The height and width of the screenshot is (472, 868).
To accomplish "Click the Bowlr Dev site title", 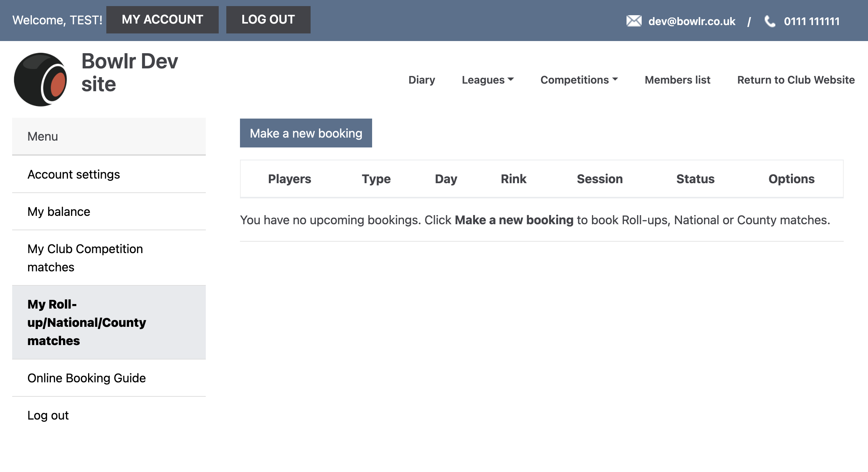I will 129,72.
